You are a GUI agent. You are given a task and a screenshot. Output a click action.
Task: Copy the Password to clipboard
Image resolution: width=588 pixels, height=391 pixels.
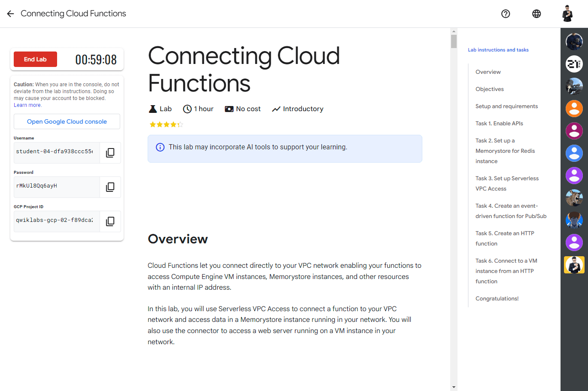tap(110, 187)
